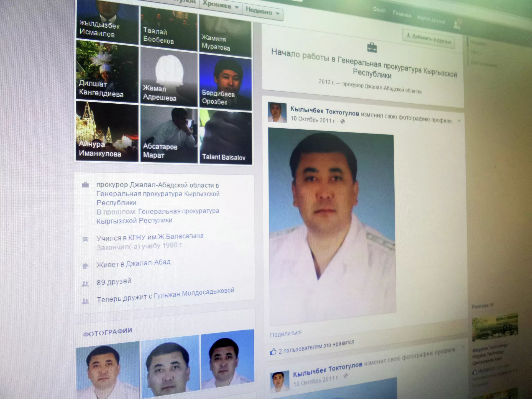Click the friends icon next to 89 друзей

coord(85,284)
